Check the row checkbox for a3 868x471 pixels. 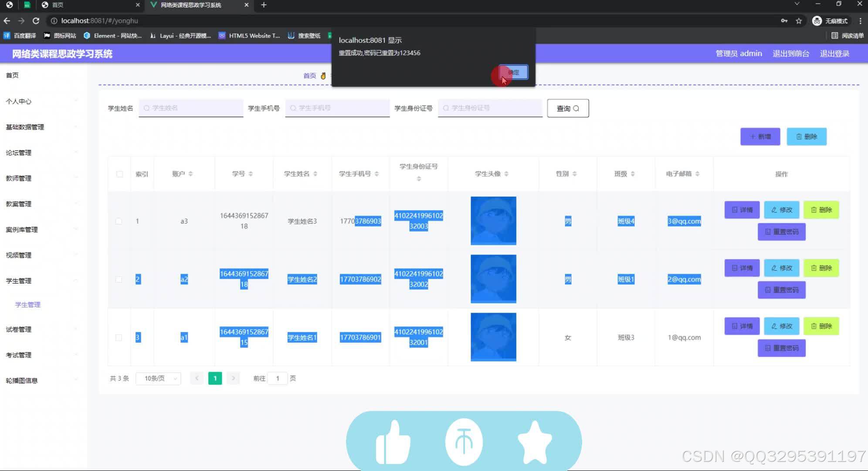[x=119, y=221]
